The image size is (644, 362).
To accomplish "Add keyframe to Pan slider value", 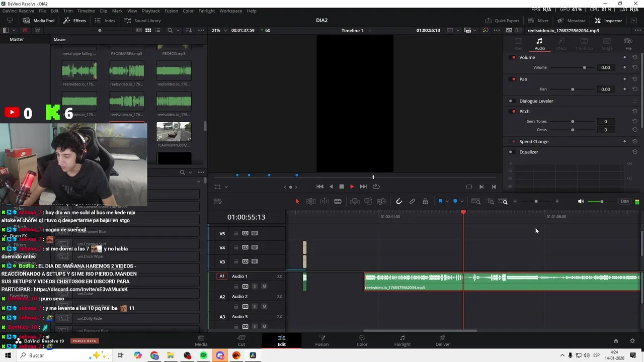I will click(x=624, y=89).
